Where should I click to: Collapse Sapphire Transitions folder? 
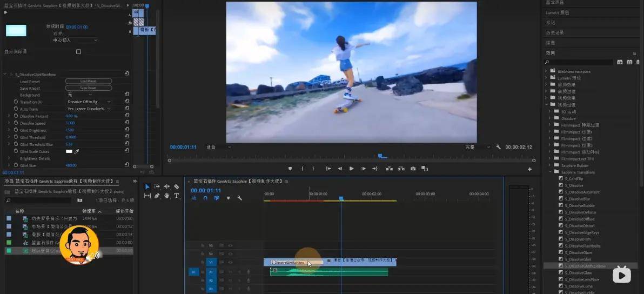pyautogui.click(x=551, y=172)
